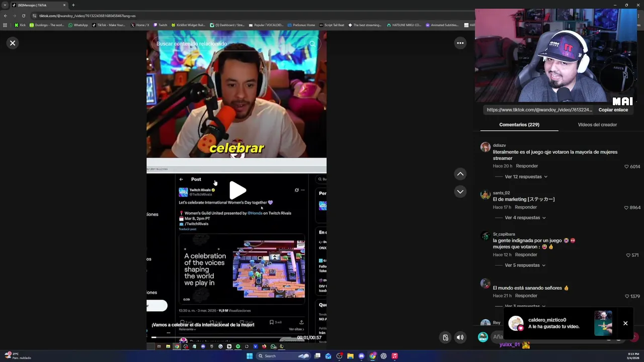
Task: Play the paused TikTok video
Action: [237, 190]
